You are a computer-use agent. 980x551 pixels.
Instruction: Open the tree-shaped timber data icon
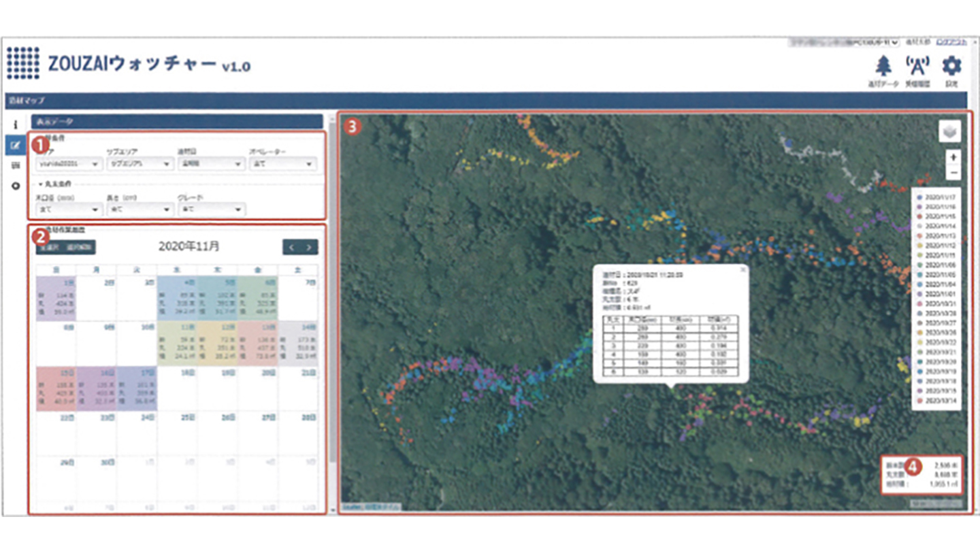click(883, 67)
